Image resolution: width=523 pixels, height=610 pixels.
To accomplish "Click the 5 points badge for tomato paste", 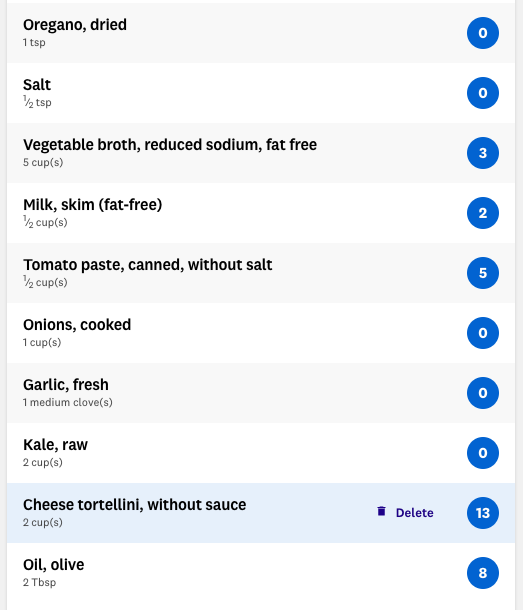I will click(x=483, y=273).
